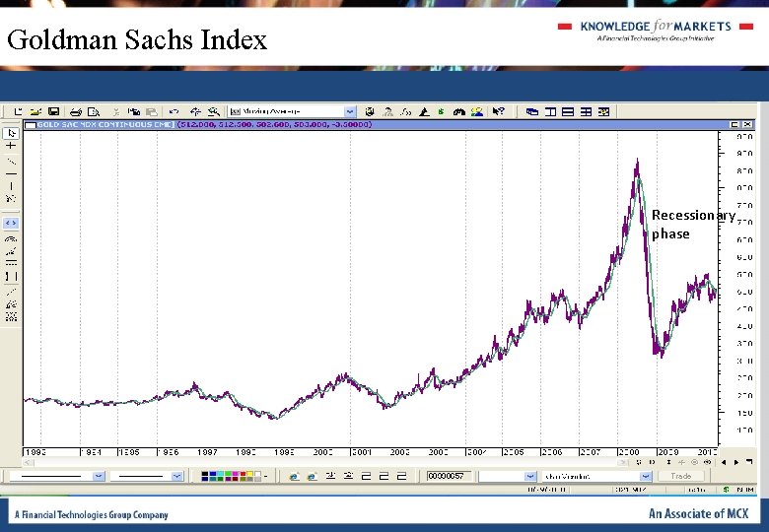The height and width of the screenshot is (532, 769).
Task: Click the green dollar sign toolbar icon
Action: coord(442,111)
